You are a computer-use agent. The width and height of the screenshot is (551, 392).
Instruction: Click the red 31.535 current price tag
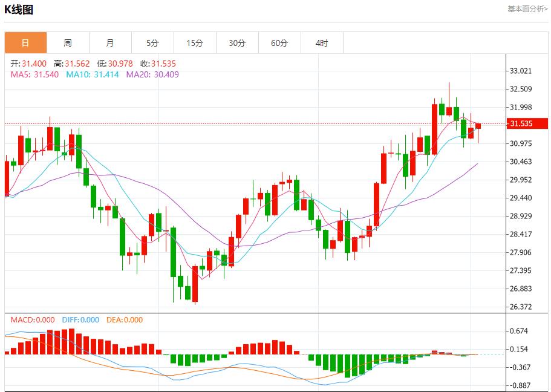click(x=521, y=123)
